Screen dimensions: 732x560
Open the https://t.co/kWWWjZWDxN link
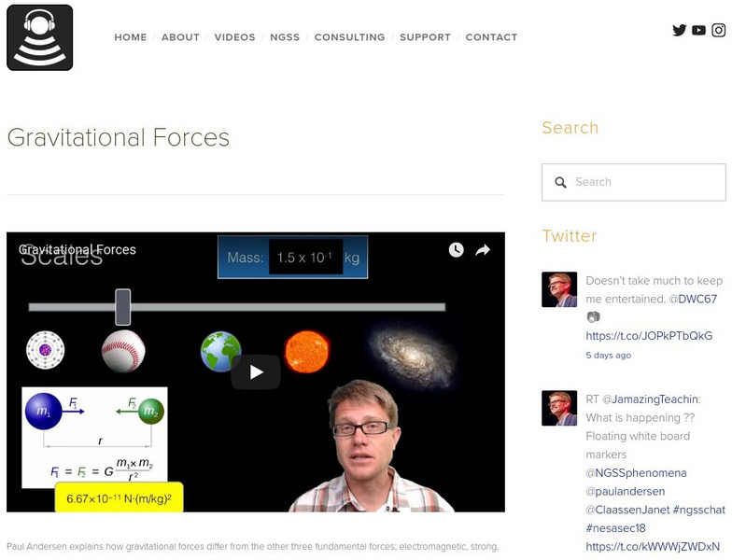click(653, 547)
